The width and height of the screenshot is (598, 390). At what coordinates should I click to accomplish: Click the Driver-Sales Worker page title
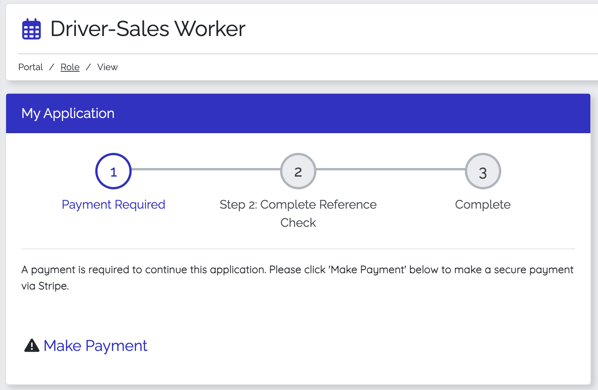tap(148, 29)
